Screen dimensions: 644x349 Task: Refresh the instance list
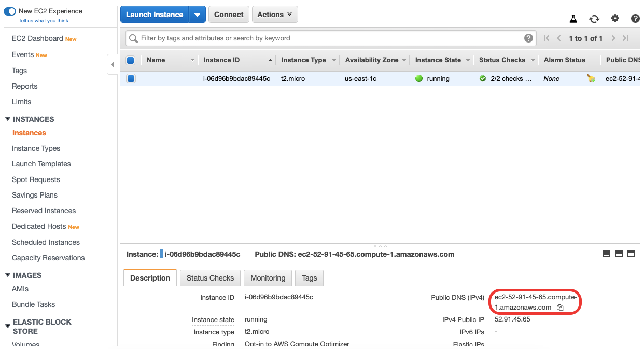tap(594, 19)
